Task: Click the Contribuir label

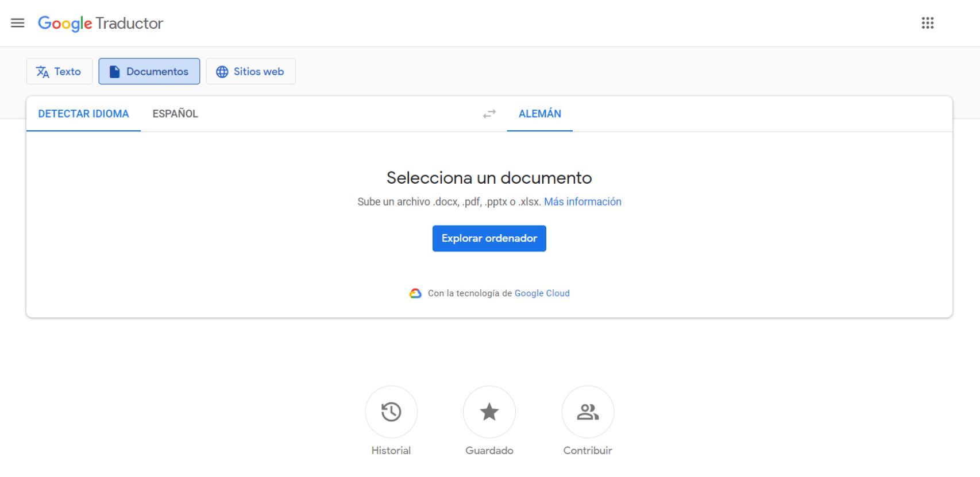Action: pos(588,451)
